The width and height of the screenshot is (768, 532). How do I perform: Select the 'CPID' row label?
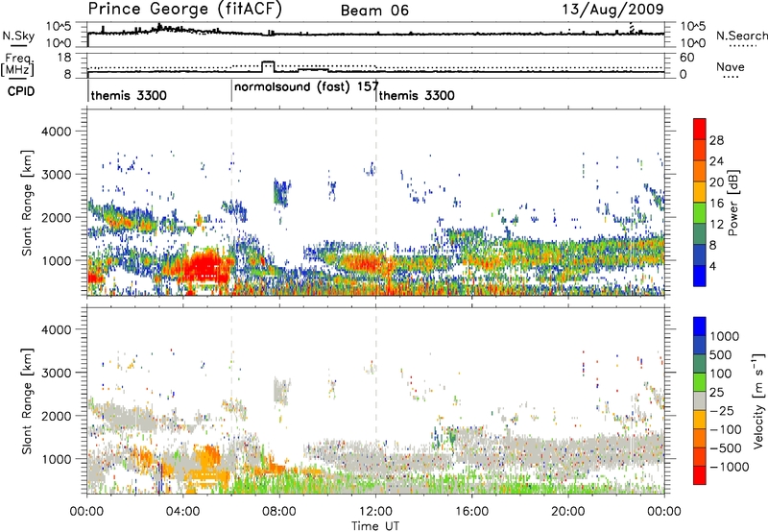[21, 91]
